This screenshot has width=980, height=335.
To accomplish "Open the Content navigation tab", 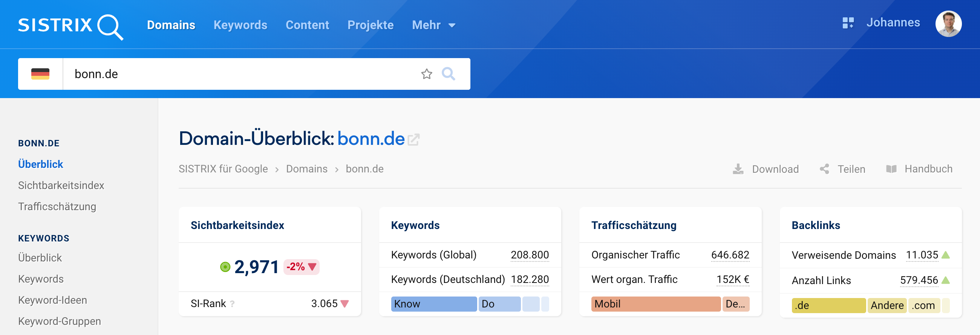I will click(x=307, y=25).
